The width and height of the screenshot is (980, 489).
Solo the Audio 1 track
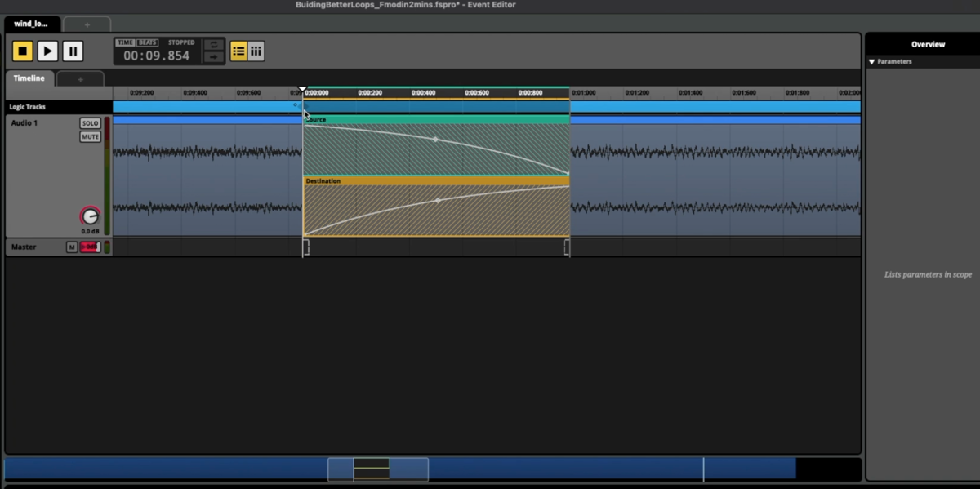click(90, 123)
